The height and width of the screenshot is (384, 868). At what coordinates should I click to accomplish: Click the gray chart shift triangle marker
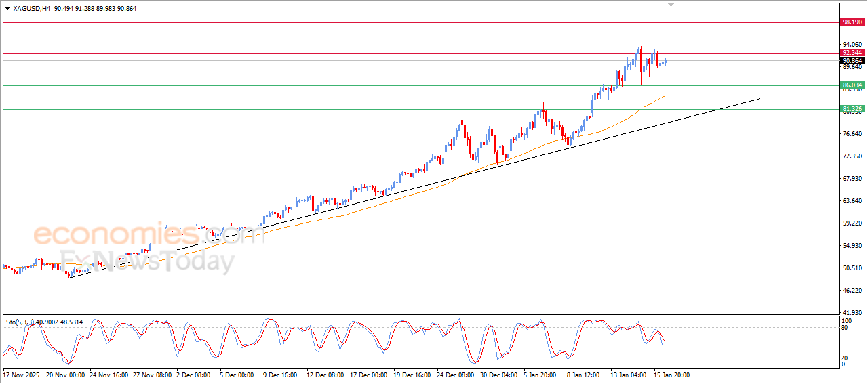pos(671,5)
